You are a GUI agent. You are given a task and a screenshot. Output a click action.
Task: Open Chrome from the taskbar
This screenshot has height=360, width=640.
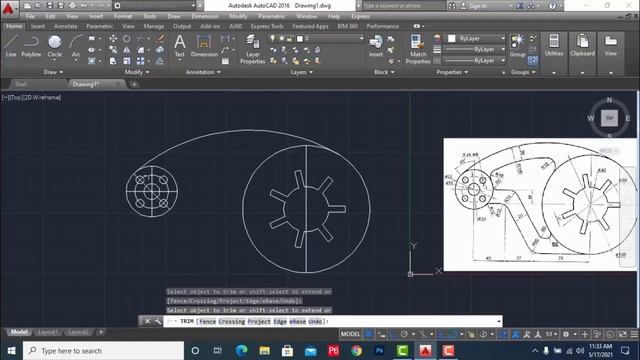356,351
